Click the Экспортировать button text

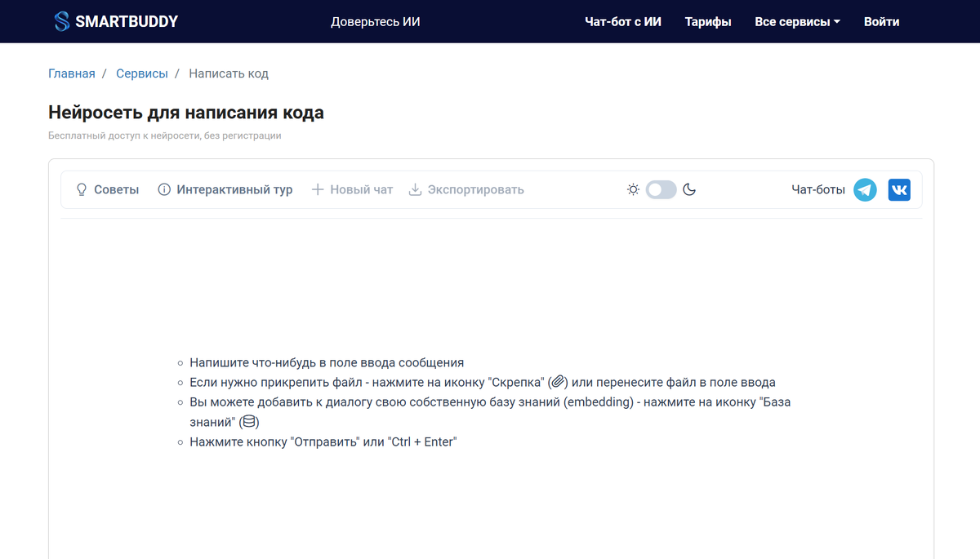[476, 190]
